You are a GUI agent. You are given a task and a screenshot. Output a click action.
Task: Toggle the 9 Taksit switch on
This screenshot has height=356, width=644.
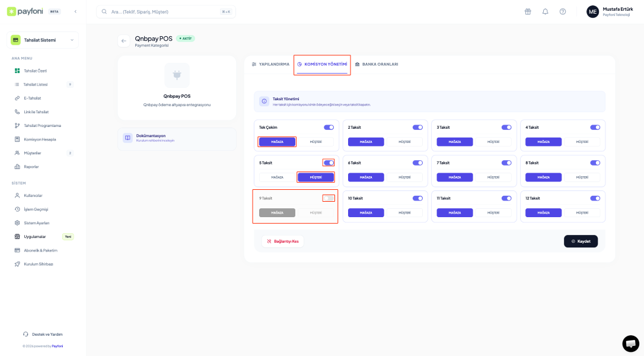point(329,198)
